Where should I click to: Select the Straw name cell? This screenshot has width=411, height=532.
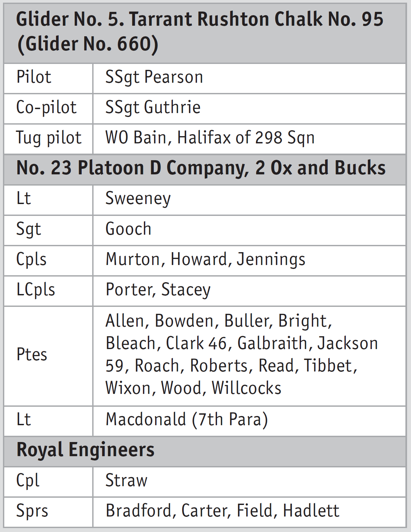pos(126,481)
